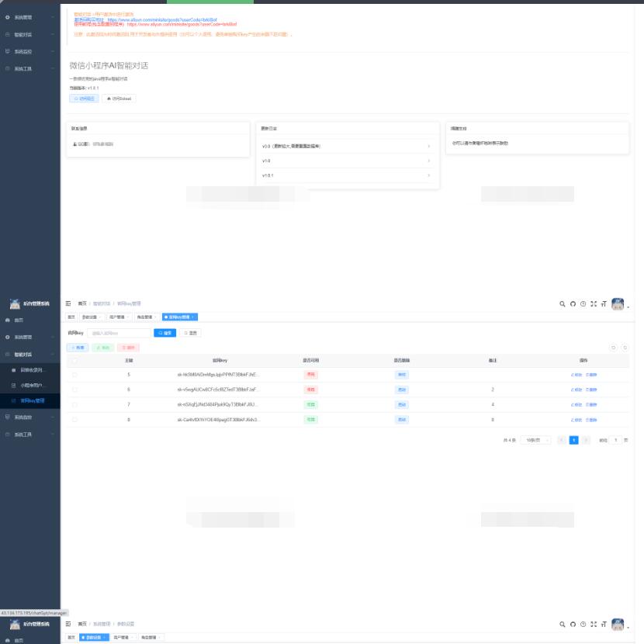Check the checkbox for row with 主键 5

pos(74,375)
